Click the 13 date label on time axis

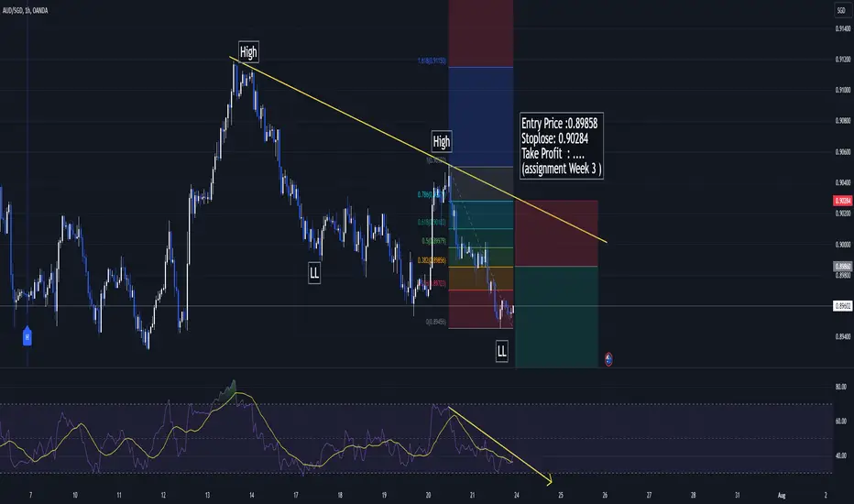pyautogui.click(x=207, y=495)
